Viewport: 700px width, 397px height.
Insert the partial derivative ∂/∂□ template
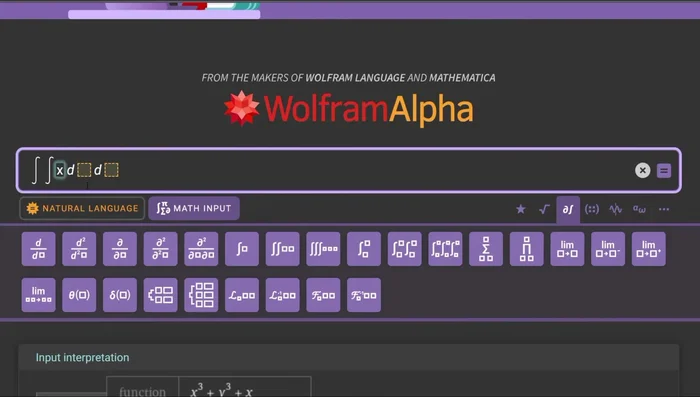click(120, 249)
